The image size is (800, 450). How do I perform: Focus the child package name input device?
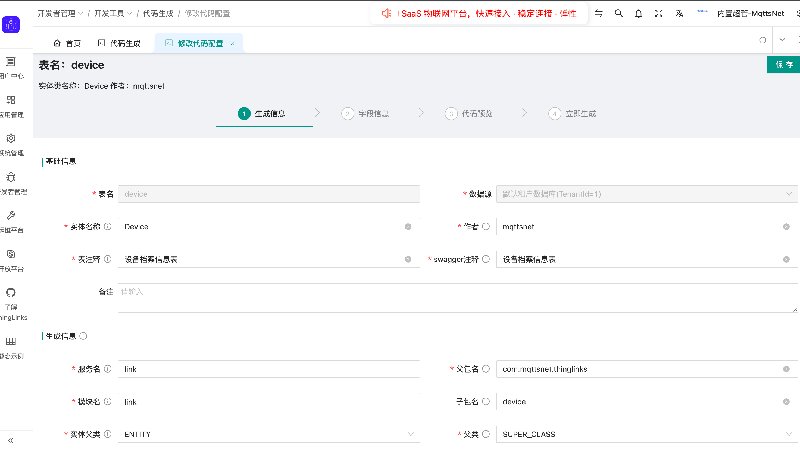pyautogui.click(x=640, y=402)
